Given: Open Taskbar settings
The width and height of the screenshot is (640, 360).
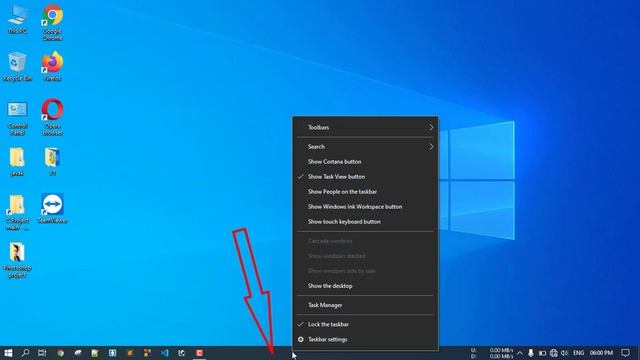Looking at the screenshot, I should tap(365, 340).
